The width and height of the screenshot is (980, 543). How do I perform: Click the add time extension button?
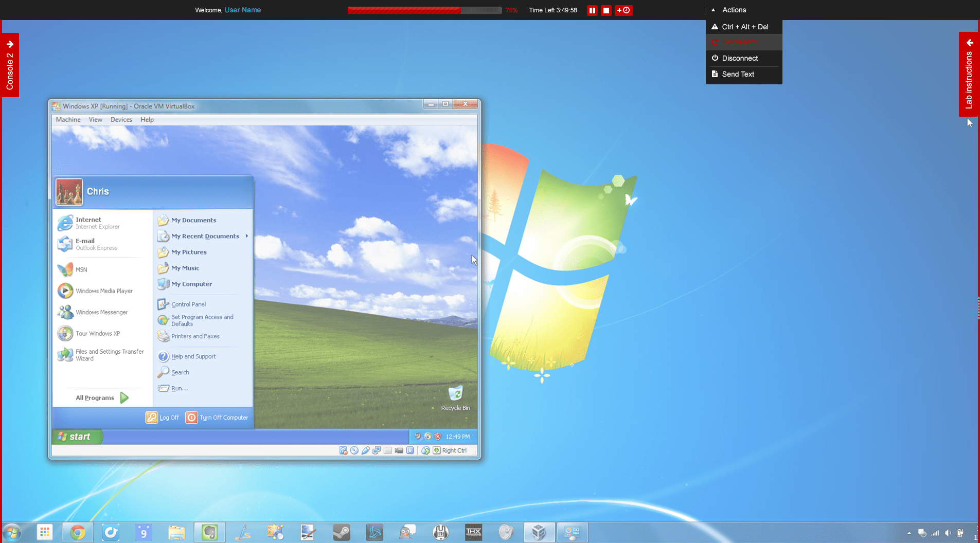pos(623,10)
